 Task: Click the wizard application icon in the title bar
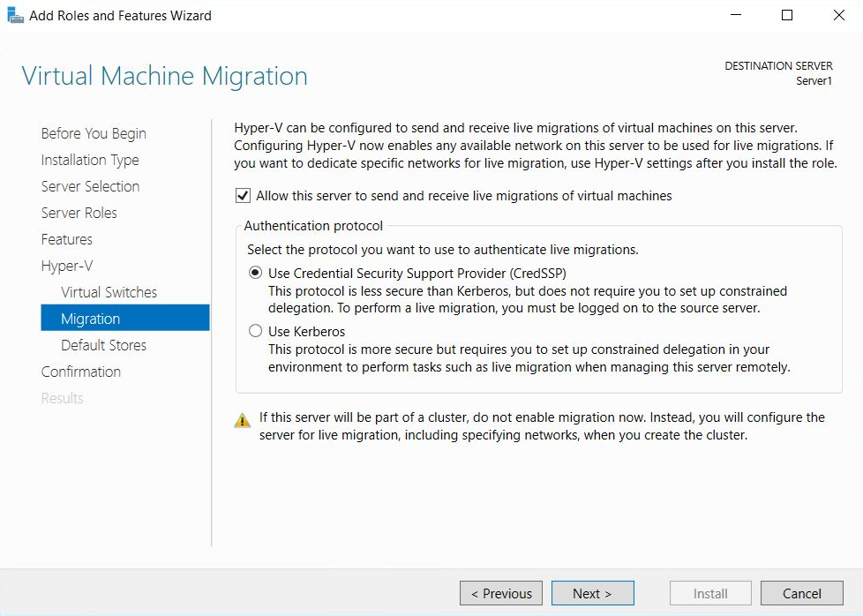[x=14, y=15]
